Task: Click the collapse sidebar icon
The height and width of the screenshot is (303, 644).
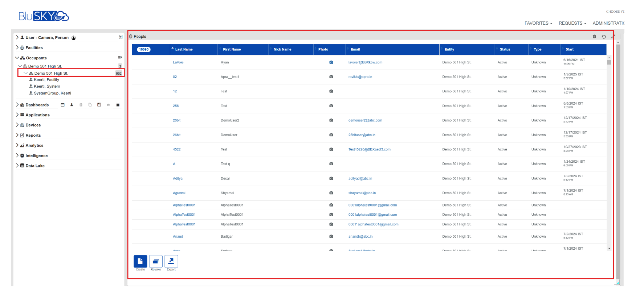Action: tap(121, 37)
